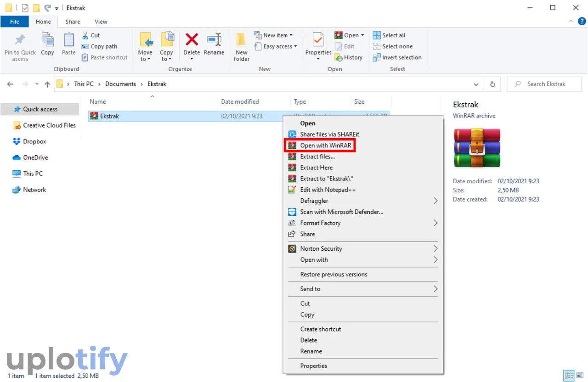Click the Rename ribbon icon
The height and width of the screenshot is (382, 588).
[214, 39]
